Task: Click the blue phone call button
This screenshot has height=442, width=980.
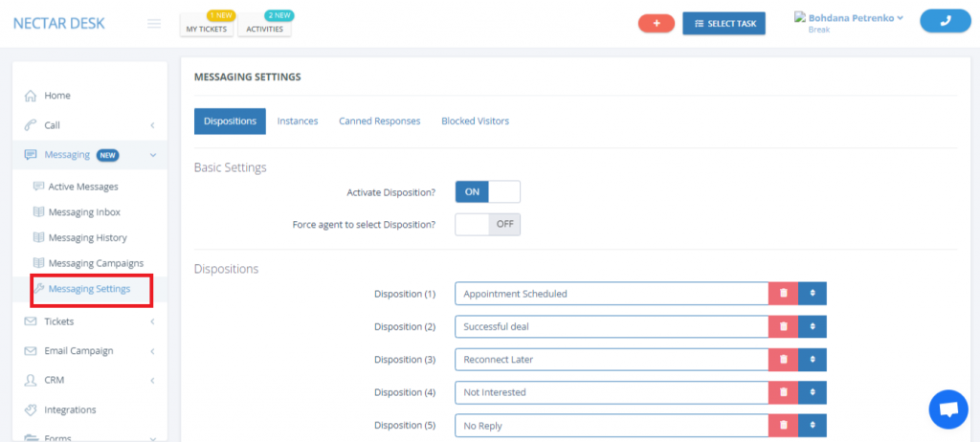Action: pyautogui.click(x=945, y=21)
